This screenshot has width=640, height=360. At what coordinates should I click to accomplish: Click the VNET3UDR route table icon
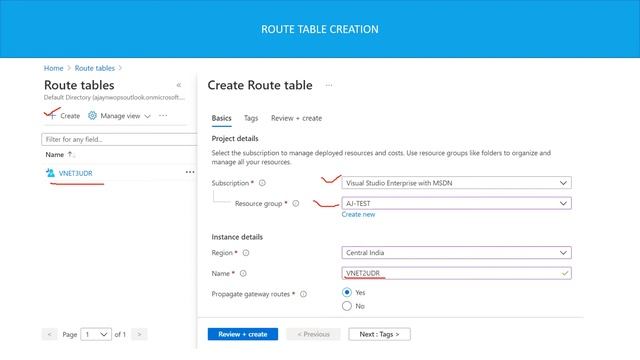pos(50,173)
